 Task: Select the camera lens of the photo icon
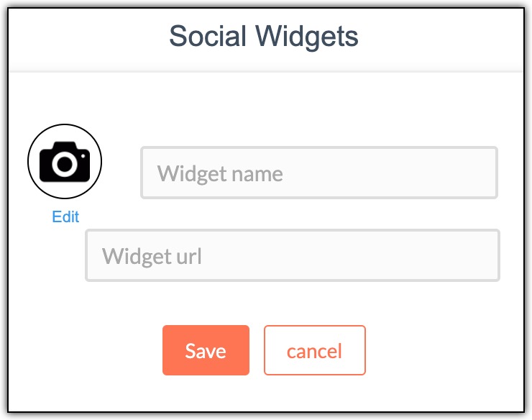[x=65, y=165]
